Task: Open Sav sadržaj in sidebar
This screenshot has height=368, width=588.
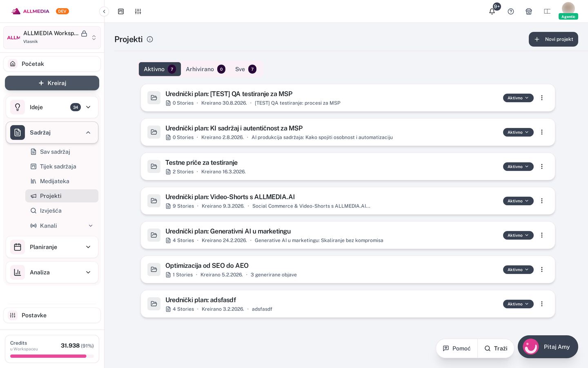Action: pos(62,152)
